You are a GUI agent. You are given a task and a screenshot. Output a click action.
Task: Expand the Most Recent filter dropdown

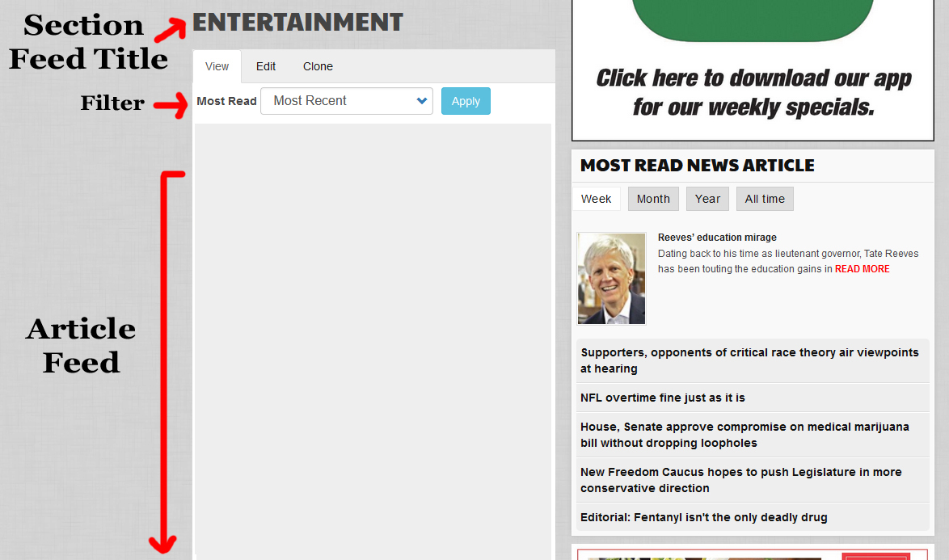[x=347, y=101]
